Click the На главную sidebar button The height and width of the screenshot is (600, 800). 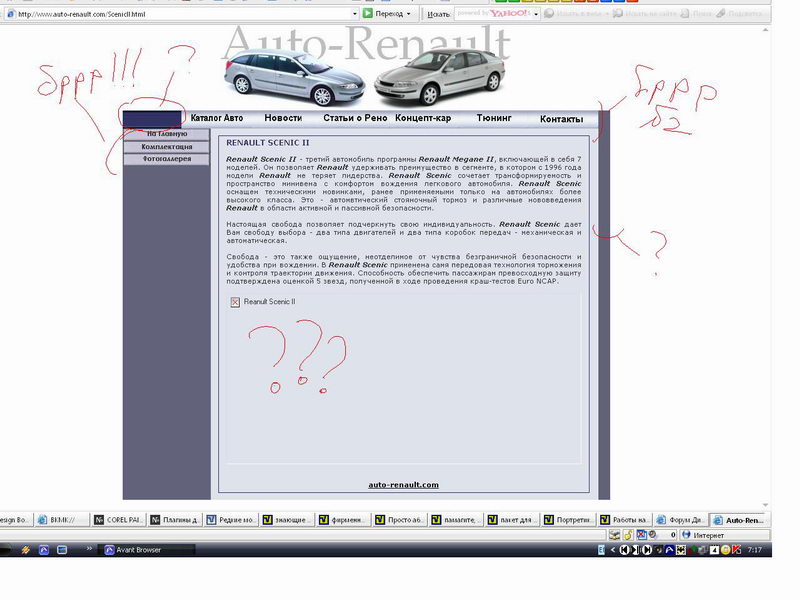(166, 134)
